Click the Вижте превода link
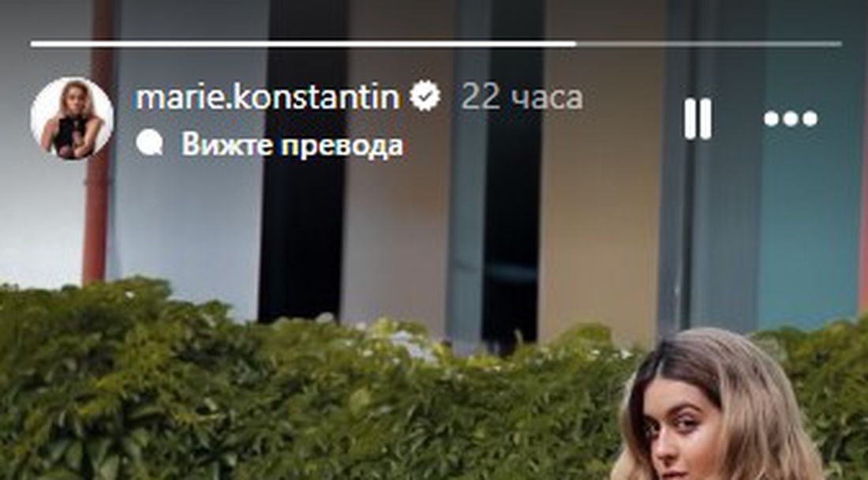 [x=292, y=145]
